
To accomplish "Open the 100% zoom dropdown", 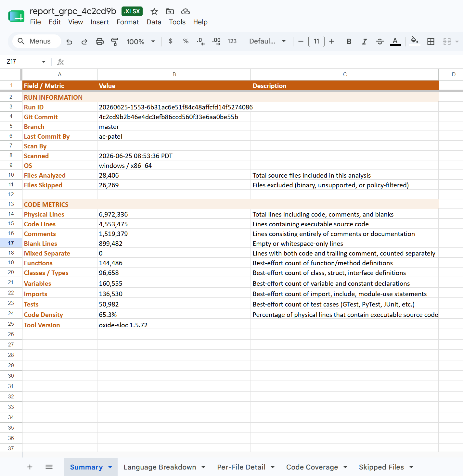I will point(141,42).
